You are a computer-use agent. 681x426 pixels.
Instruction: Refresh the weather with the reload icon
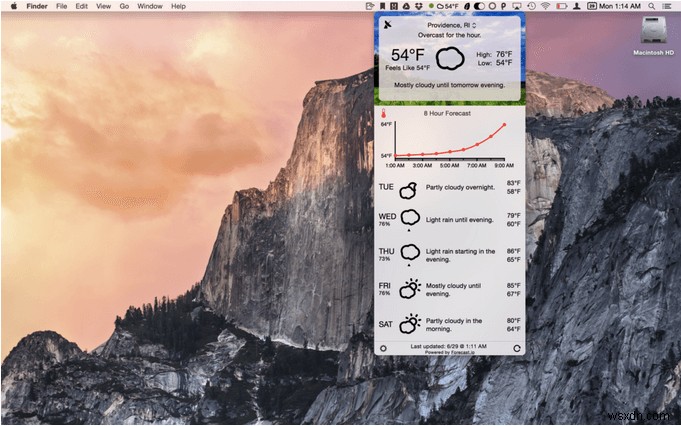point(517,348)
